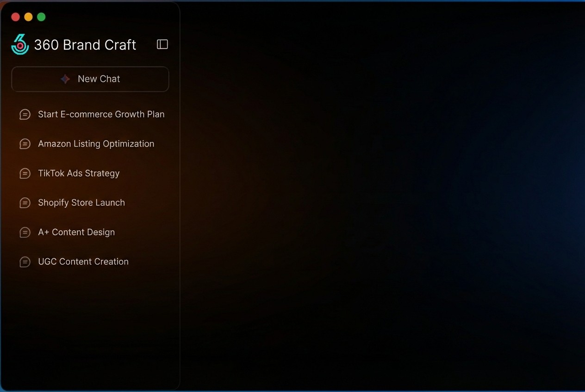Open the A+ Content Design conversation
Viewport: 585px width, 392px height.
point(76,232)
